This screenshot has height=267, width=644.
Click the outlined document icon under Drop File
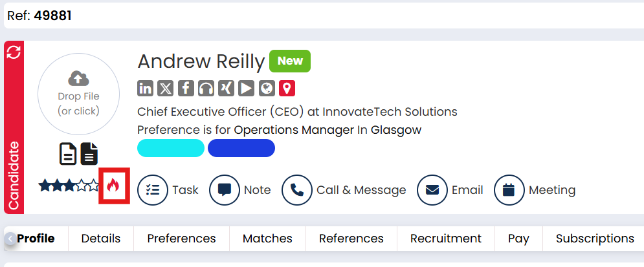(x=68, y=154)
